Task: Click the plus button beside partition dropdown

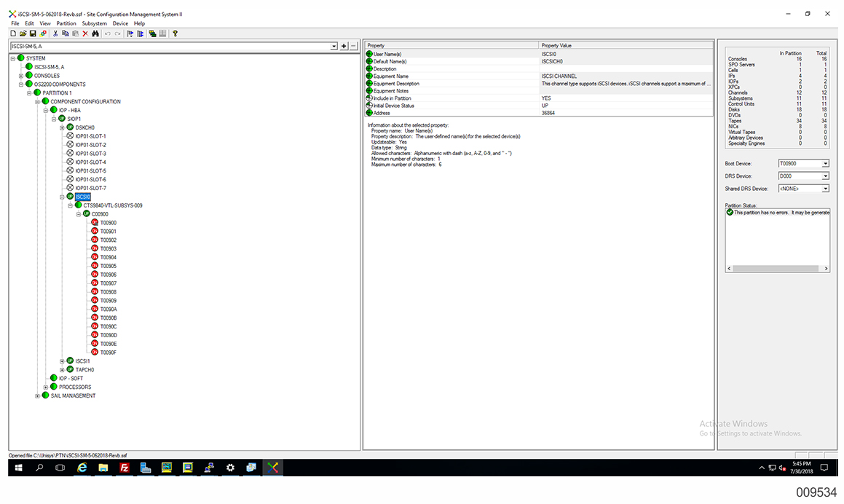Action: click(344, 47)
